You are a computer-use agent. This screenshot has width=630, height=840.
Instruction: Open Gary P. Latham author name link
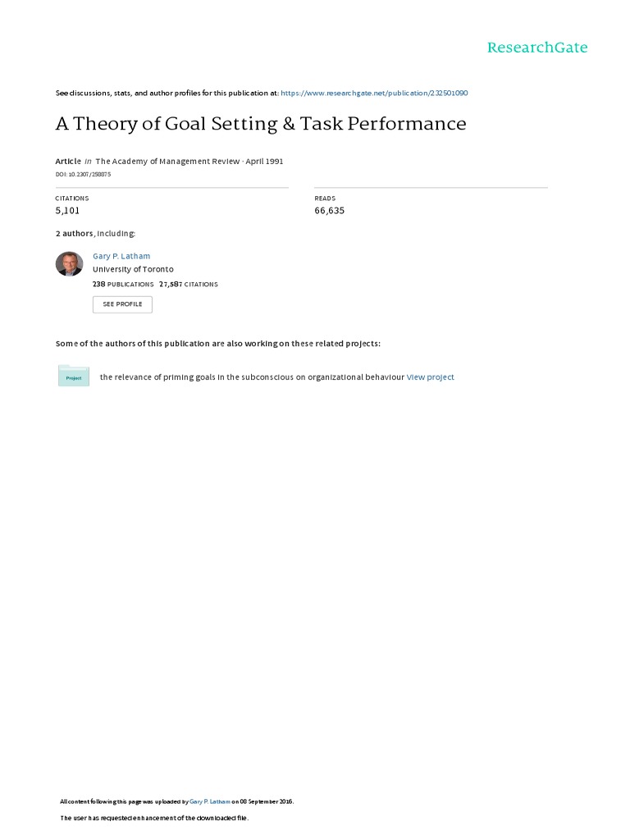pyautogui.click(x=121, y=256)
